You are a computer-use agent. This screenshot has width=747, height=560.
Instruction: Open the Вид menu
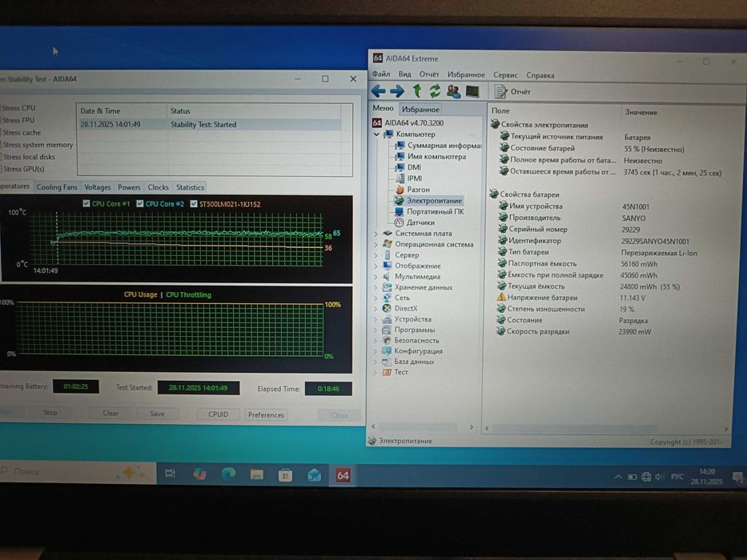click(404, 74)
